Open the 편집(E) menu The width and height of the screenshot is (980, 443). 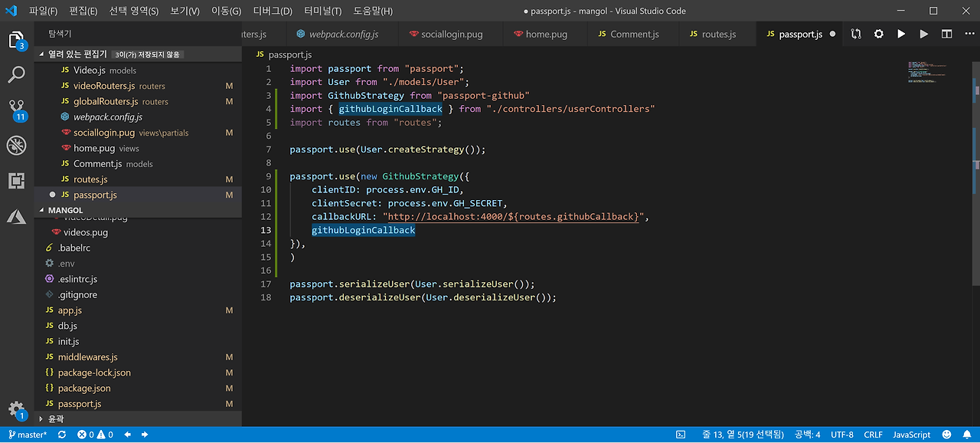coord(83,11)
